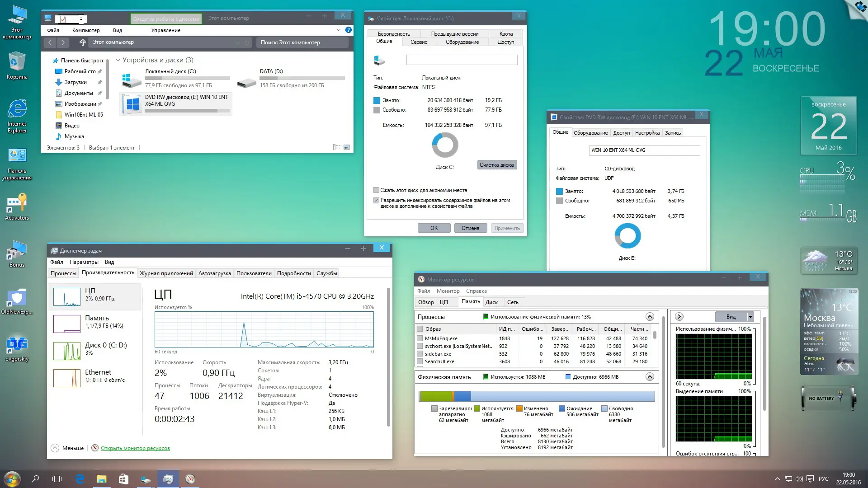Enable compress this disk checkbox

376,190
